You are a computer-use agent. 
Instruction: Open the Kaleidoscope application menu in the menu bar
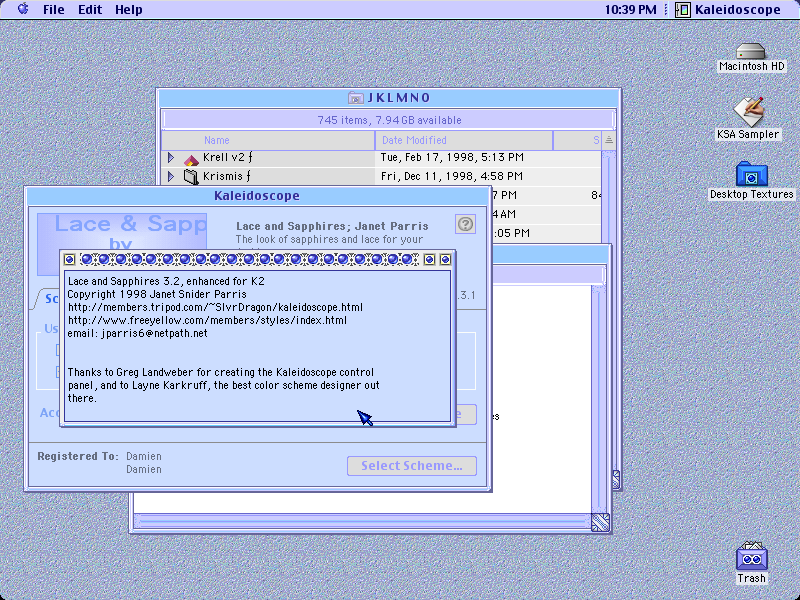click(728, 10)
